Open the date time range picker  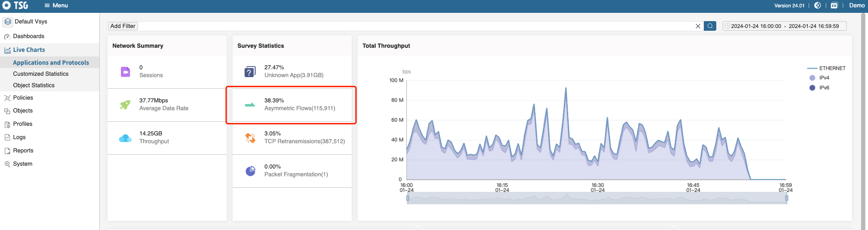(x=784, y=26)
